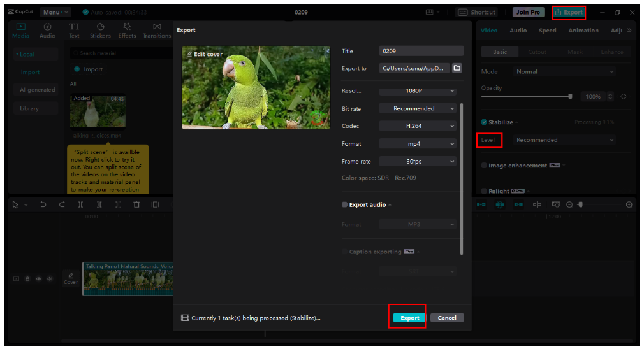Enable the Image enhancement checkbox
Image resolution: width=644 pixels, height=349 pixels.
pos(484,166)
